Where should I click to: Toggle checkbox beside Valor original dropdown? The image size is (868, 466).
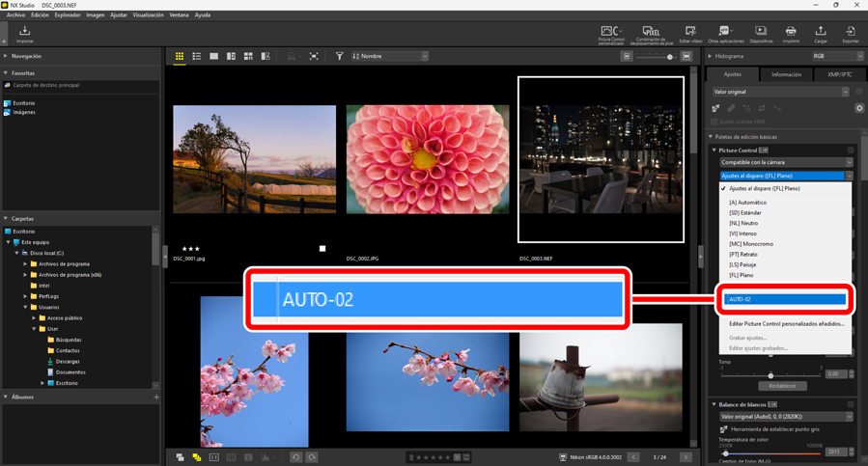[x=858, y=92]
